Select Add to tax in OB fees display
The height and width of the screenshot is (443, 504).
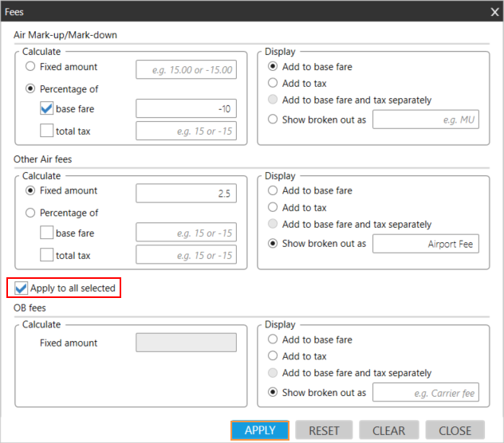274,356
